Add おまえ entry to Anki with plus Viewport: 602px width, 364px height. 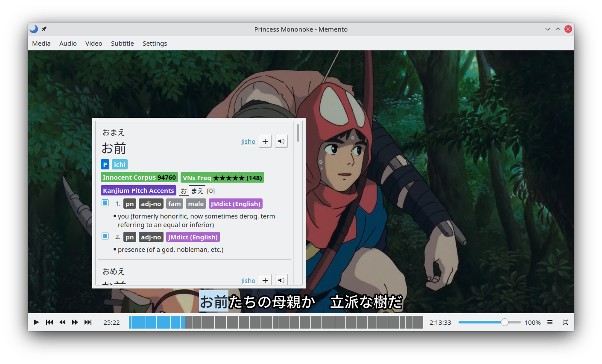pos(265,141)
